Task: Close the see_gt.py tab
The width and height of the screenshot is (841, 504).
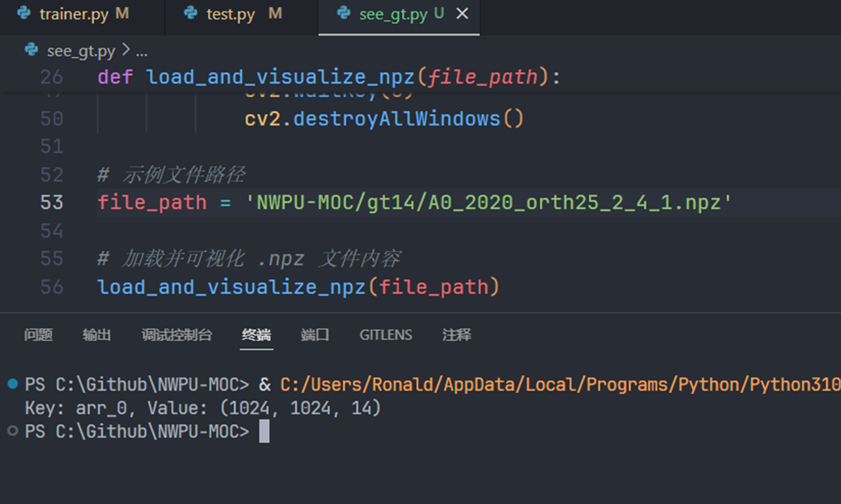Action: [462, 14]
